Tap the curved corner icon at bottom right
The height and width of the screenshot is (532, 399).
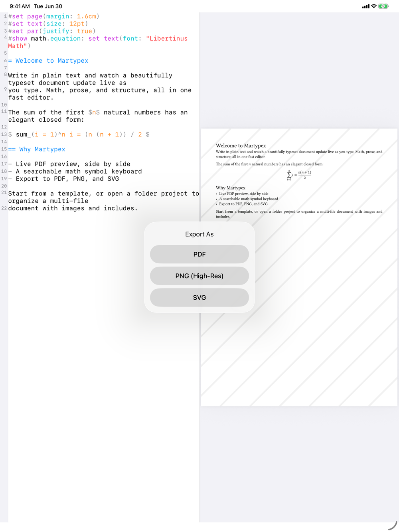pos(393,526)
